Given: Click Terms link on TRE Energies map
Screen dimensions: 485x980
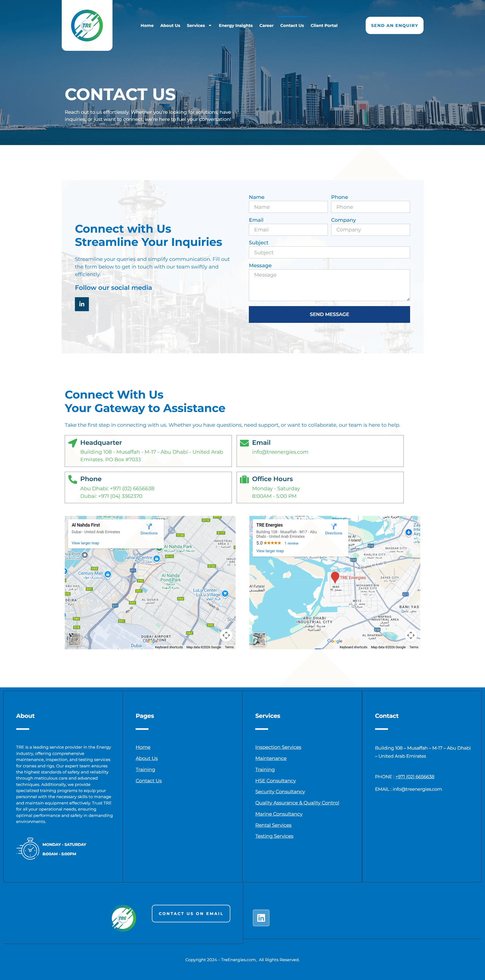Looking at the screenshot, I should 414,647.
